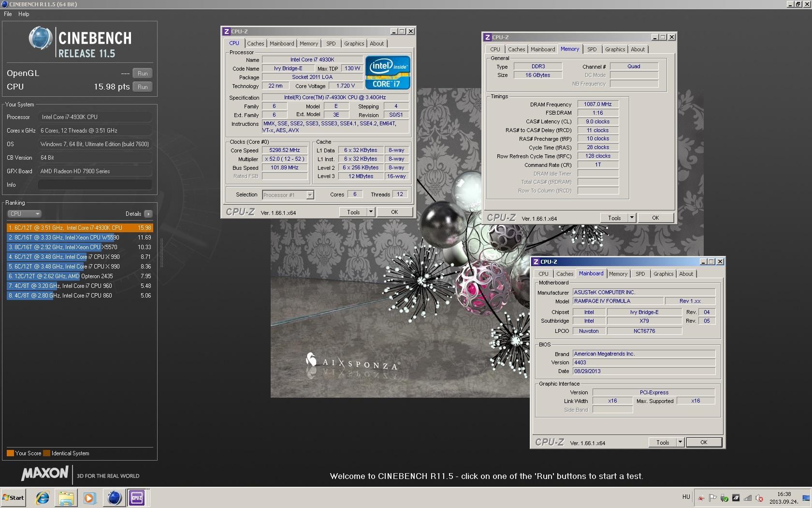Click Intel Core i7 logo in CPU-Z
This screenshot has height=508, width=812.
387,73
